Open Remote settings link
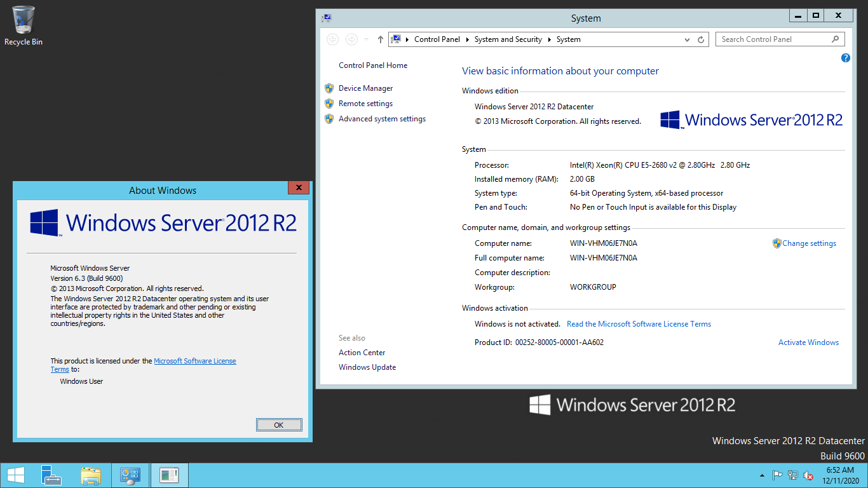This screenshot has height=488, width=868. [365, 104]
